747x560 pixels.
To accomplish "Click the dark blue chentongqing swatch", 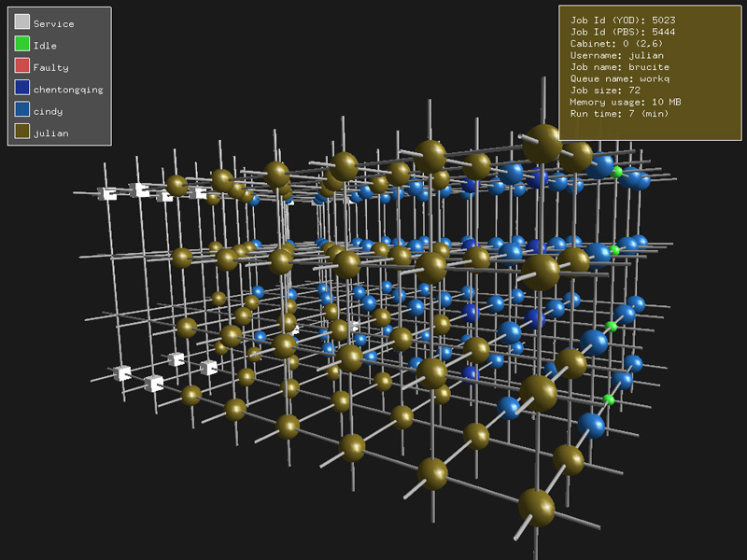I will click(21, 87).
